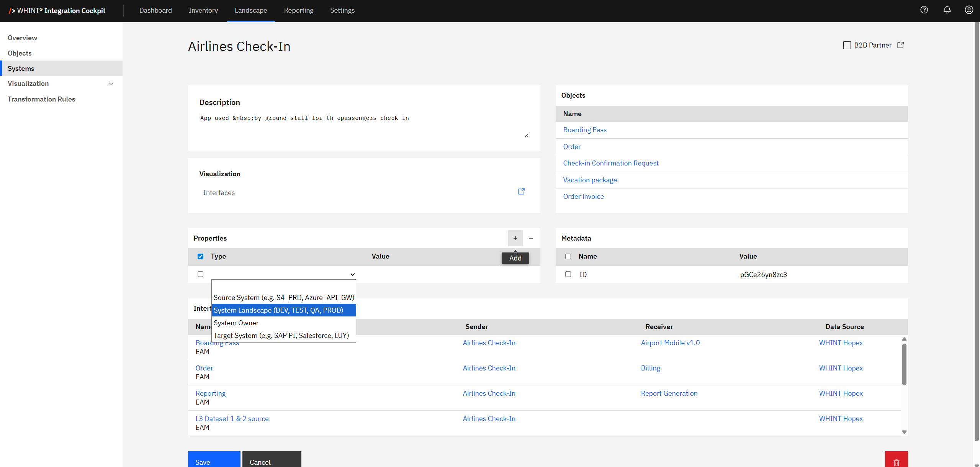This screenshot has height=467, width=980.
Task: Open L3 Dataset 1 & 2 source link
Action: (x=232, y=419)
